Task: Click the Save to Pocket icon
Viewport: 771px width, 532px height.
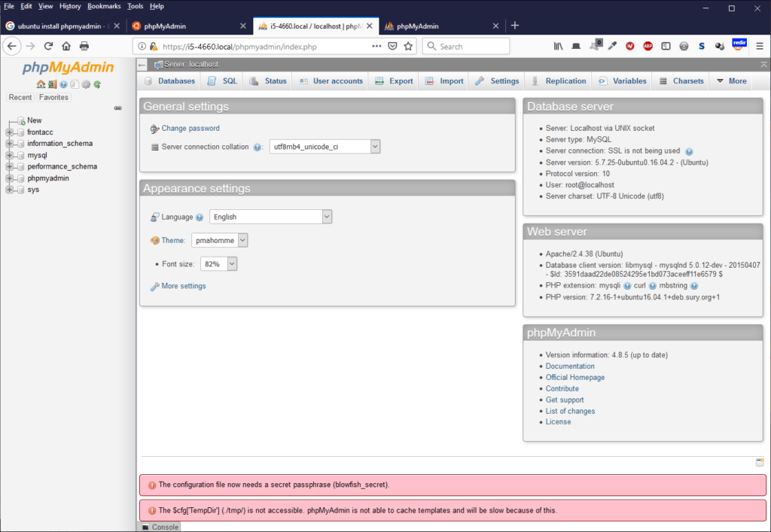Action: (x=392, y=46)
